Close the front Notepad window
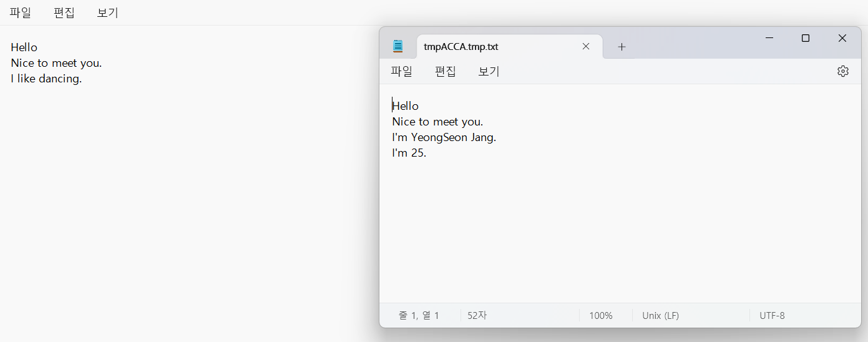Image resolution: width=868 pixels, height=342 pixels. pyautogui.click(x=842, y=38)
